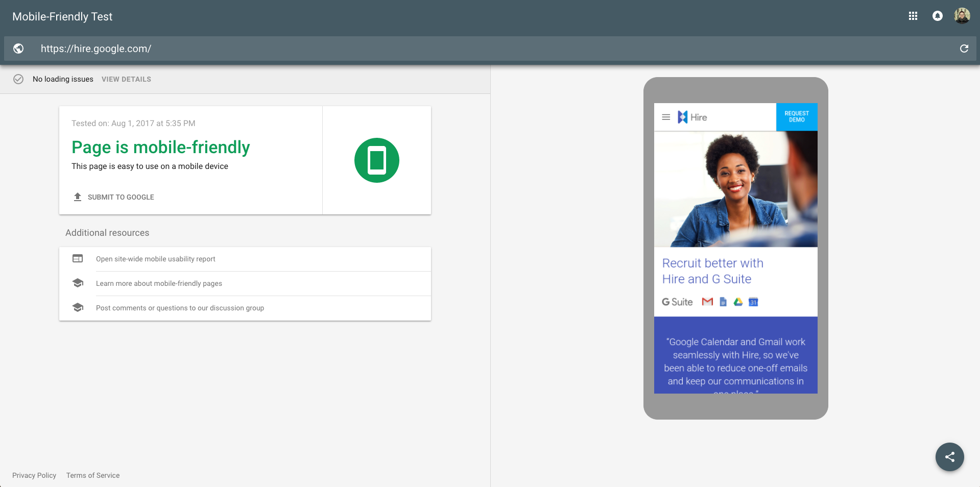The width and height of the screenshot is (980, 487).
Task: Open the notifications bell
Action: [938, 16]
